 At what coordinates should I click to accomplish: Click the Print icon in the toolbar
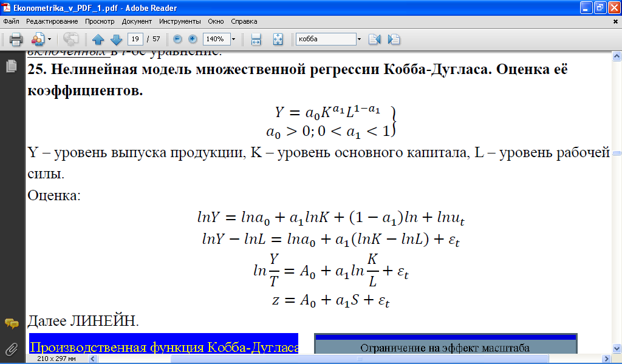coord(16,39)
